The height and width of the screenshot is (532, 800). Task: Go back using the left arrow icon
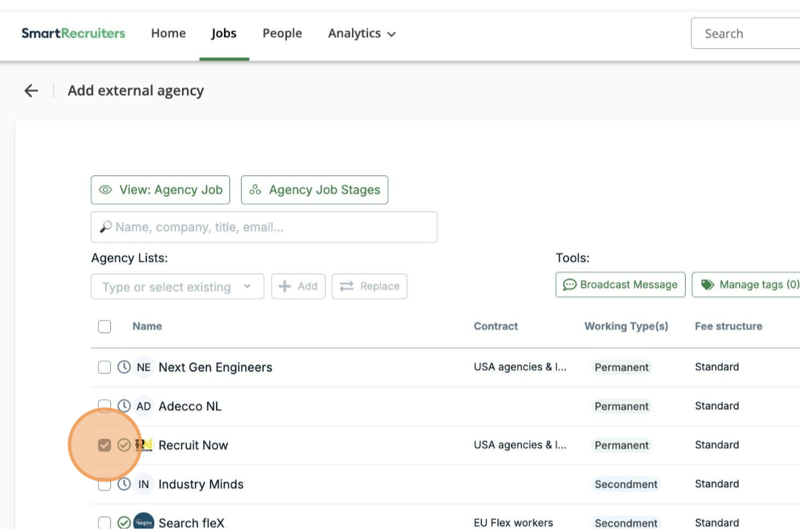click(x=31, y=91)
